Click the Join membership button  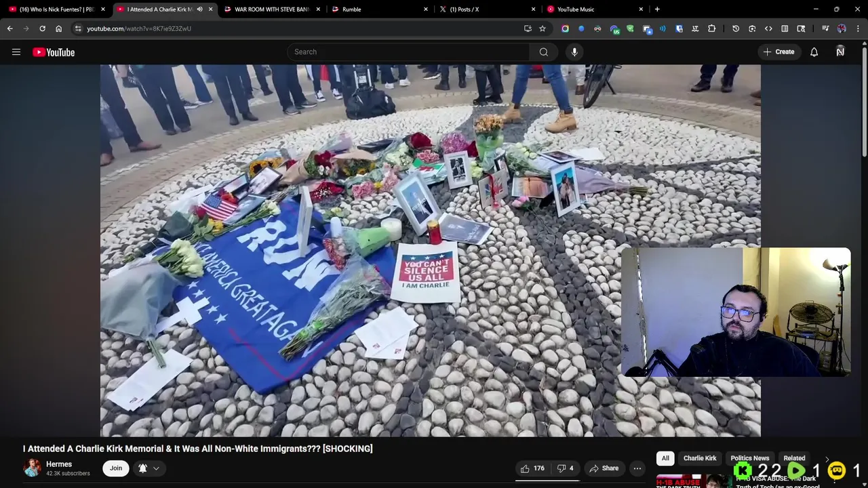pyautogui.click(x=116, y=468)
